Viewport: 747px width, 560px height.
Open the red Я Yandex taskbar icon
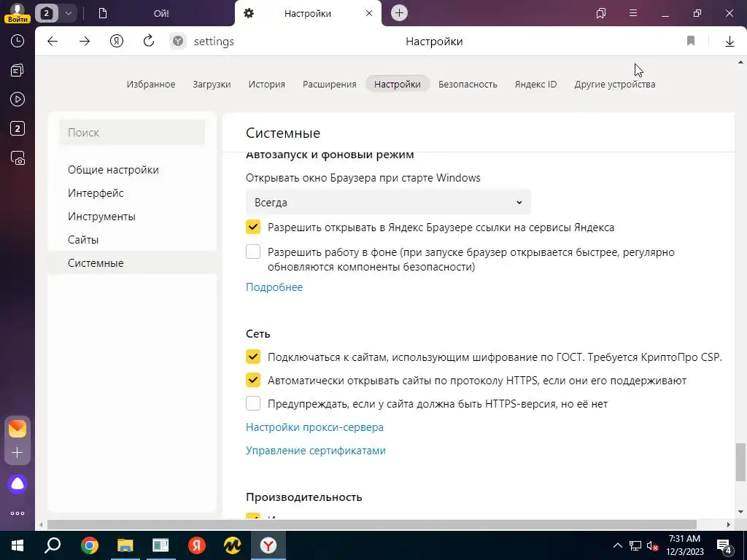click(x=196, y=545)
